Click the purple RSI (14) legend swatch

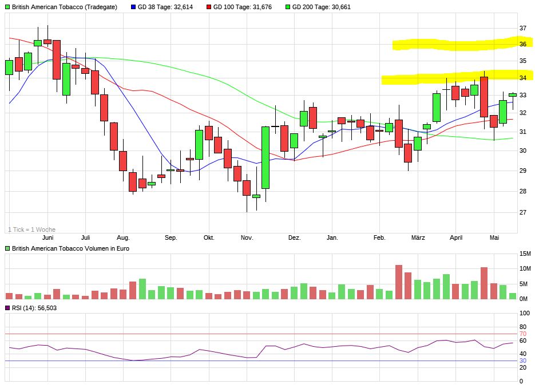coord(8,308)
